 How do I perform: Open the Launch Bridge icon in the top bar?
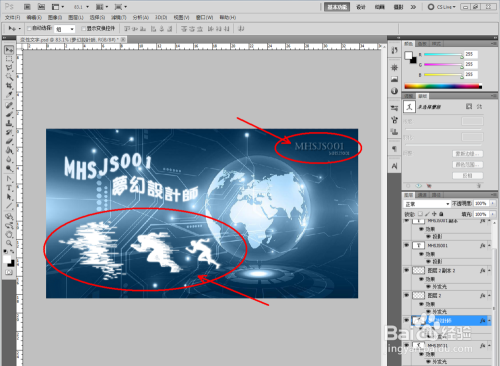pos(27,7)
